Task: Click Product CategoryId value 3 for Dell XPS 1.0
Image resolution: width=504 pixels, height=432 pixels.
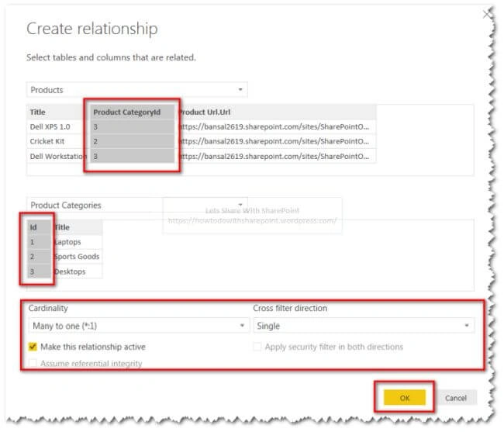Action: [x=132, y=127]
